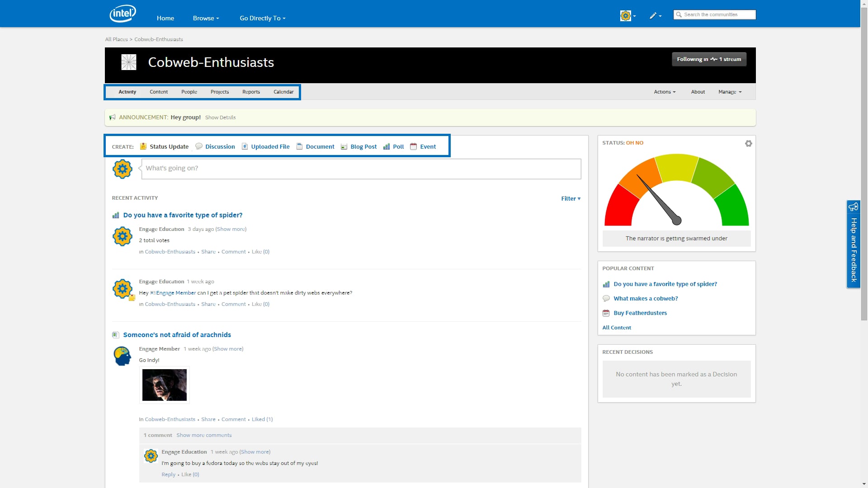Open the Browse dropdown menu
The height and width of the screenshot is (488, 868).
tap(206, 18)
